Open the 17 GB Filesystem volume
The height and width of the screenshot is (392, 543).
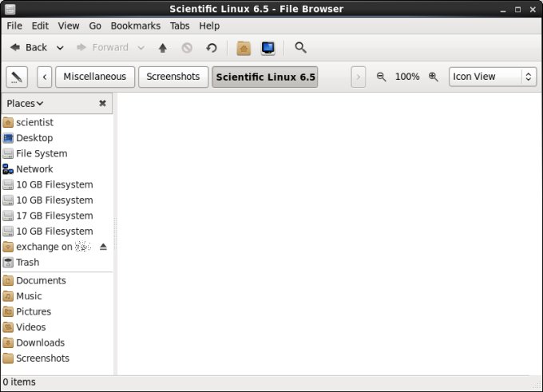click(x=57, y=216)
